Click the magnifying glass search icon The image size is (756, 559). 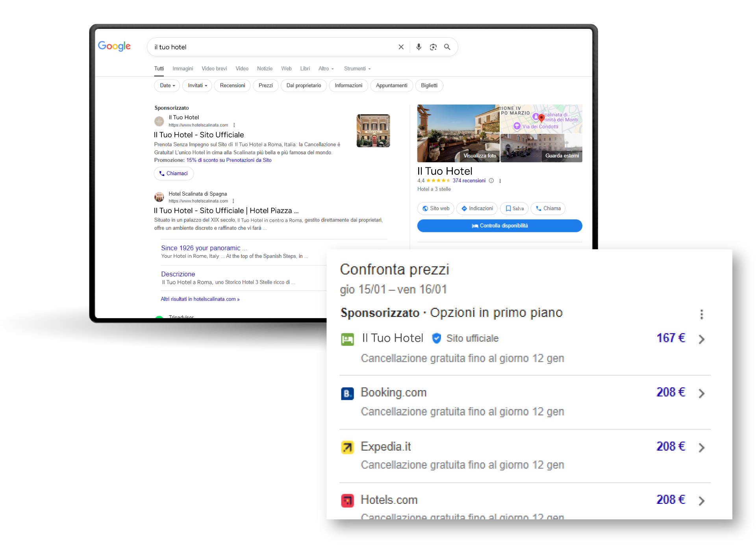point(447,47)
